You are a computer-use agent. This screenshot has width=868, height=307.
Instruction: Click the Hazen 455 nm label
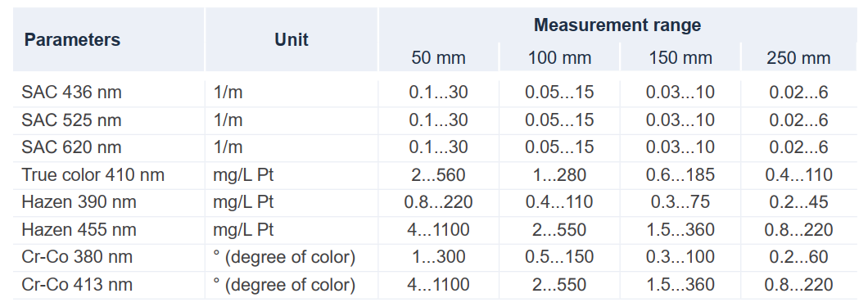coord(79,229)
